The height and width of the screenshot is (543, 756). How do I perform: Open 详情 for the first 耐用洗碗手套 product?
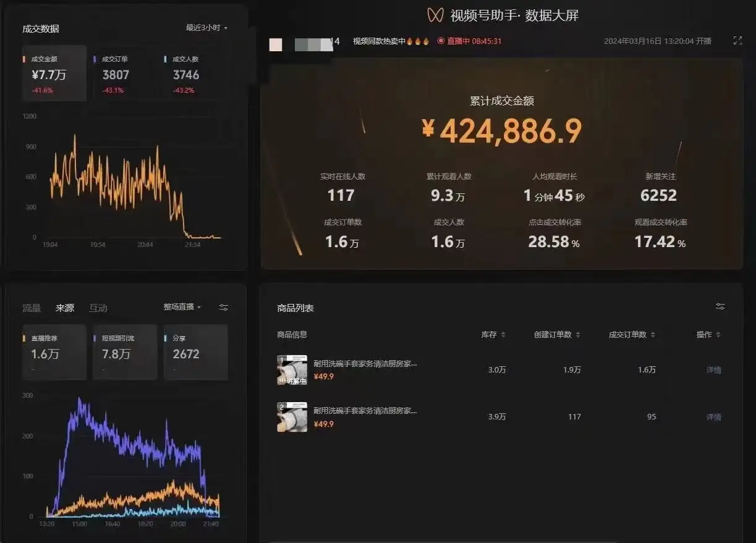pyautogui.click(x=714, y=369)
